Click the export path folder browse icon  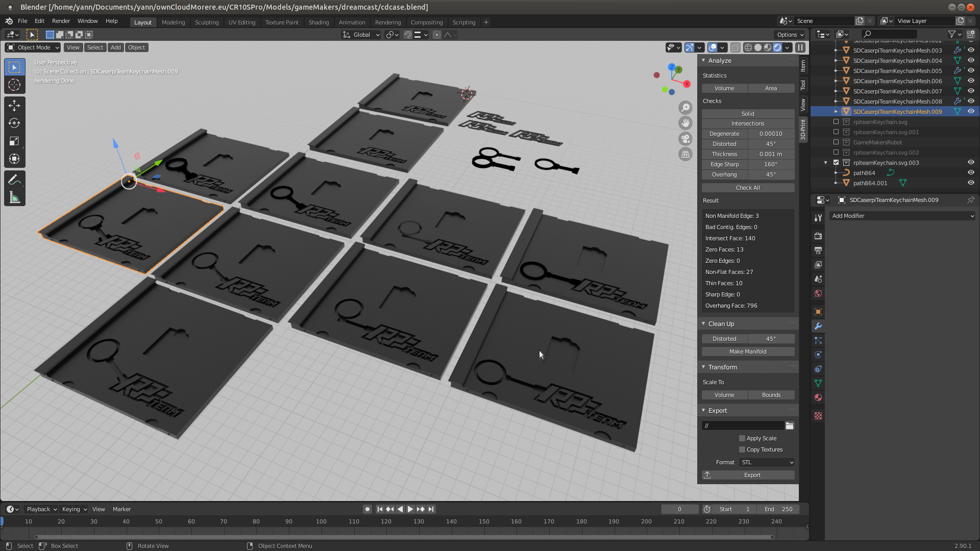[790, 425]
